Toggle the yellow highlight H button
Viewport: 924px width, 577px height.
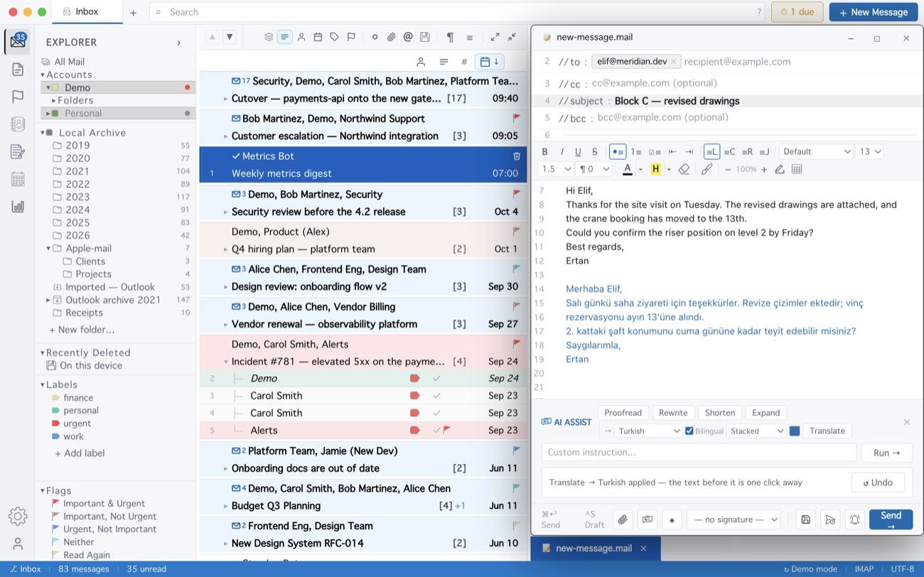click(655, 169)
